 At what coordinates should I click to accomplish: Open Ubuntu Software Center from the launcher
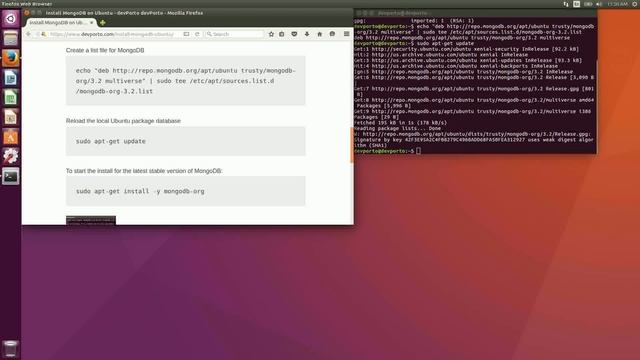11,137
